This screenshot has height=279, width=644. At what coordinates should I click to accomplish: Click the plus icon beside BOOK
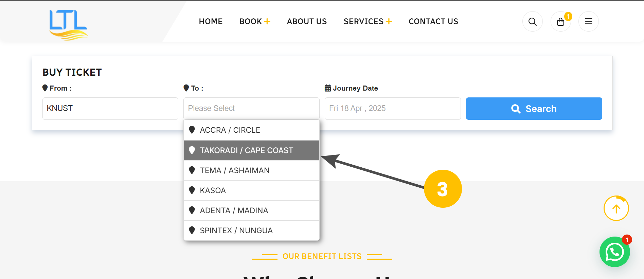click(x=267, y=21)
